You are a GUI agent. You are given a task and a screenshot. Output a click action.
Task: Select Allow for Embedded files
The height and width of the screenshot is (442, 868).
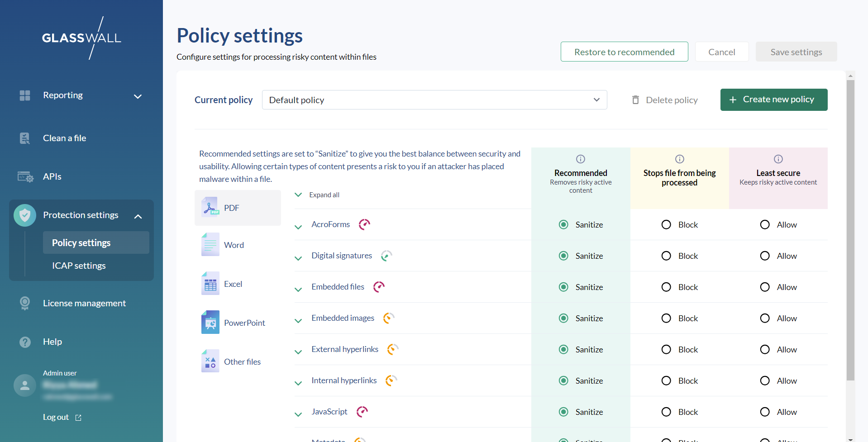click(x=765, y=287)
